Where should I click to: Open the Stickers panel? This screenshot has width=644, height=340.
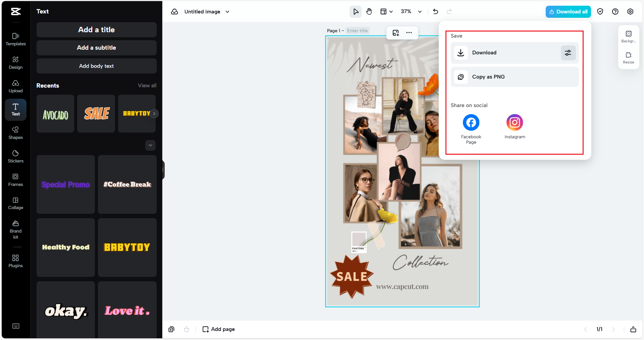click(16, 157)
